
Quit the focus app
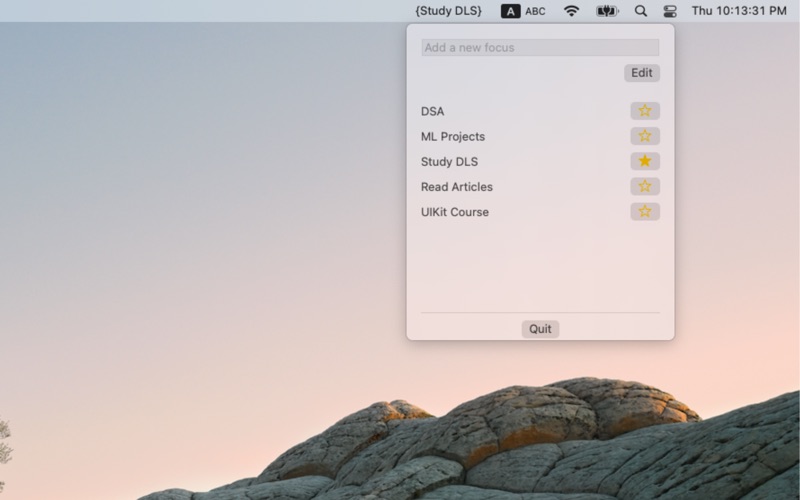(540, 329)
